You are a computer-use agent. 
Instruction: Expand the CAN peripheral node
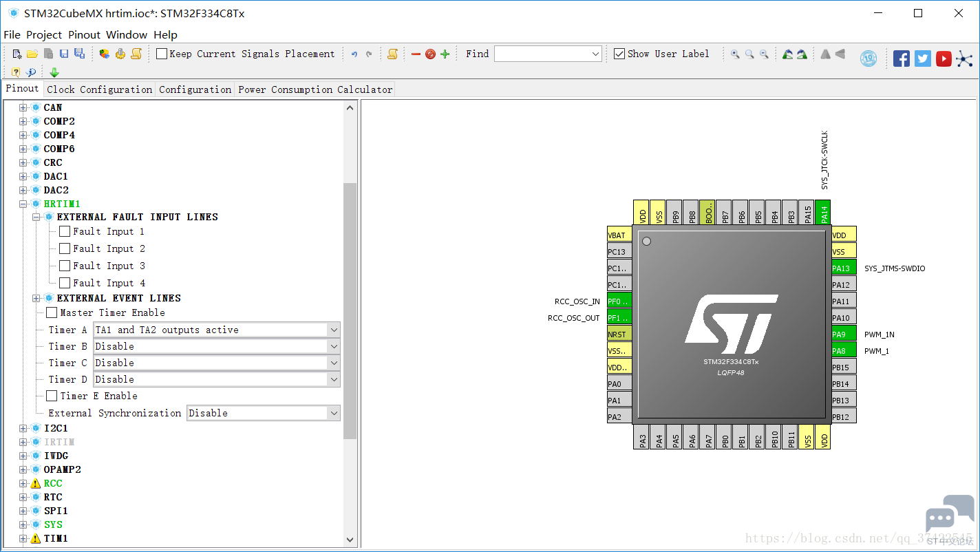pos(23,107)
